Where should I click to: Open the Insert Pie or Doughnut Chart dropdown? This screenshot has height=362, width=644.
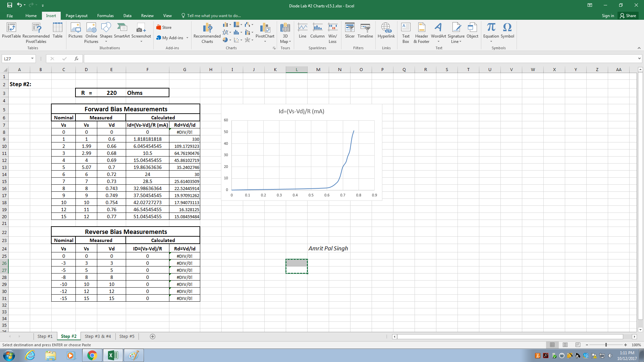pyautogui.click(x=230, y=40)
